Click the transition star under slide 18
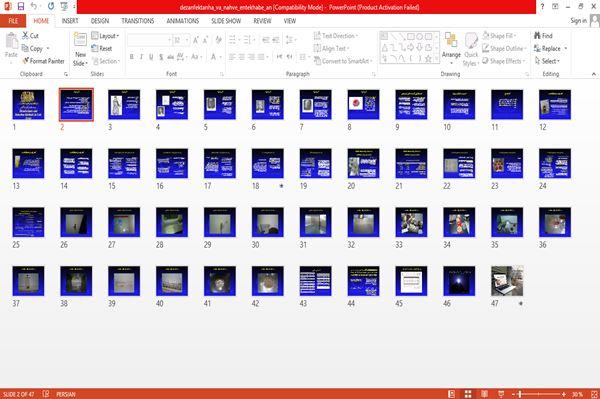The height and width of the screenshot is (399, 600). click(x=281, y=186)
